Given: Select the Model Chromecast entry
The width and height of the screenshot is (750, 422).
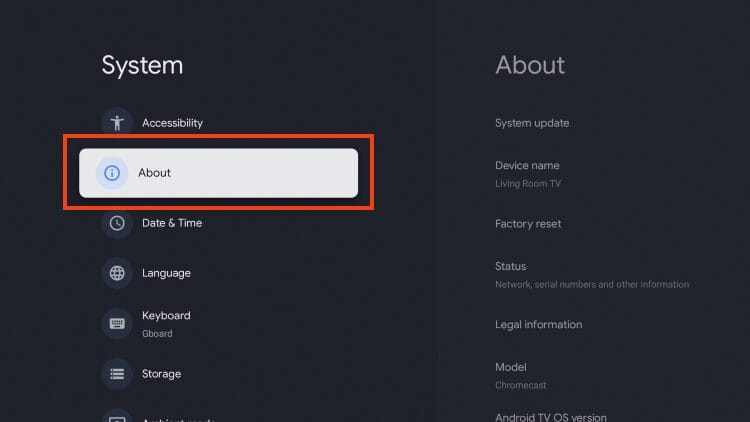Looking at the screenshot, I should [x=519, y=375].
